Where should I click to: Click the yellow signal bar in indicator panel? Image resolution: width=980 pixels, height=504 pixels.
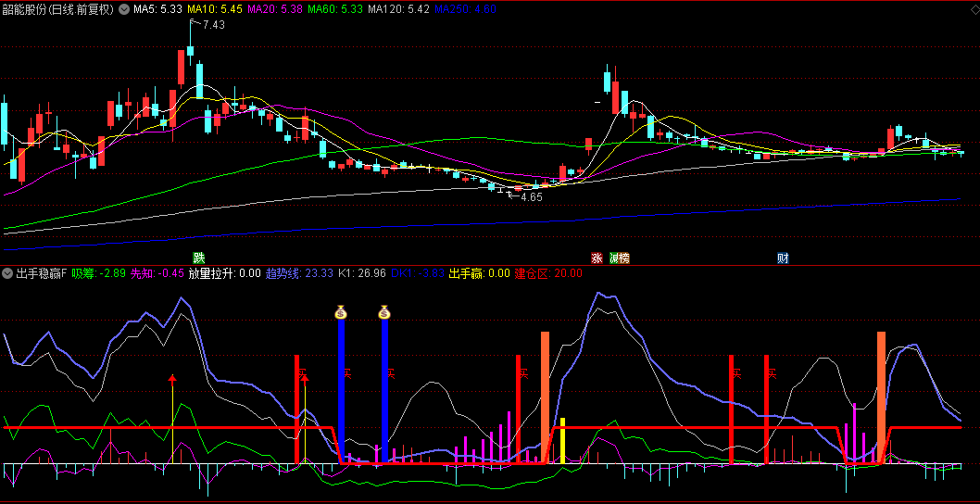[x=562, y=441]
